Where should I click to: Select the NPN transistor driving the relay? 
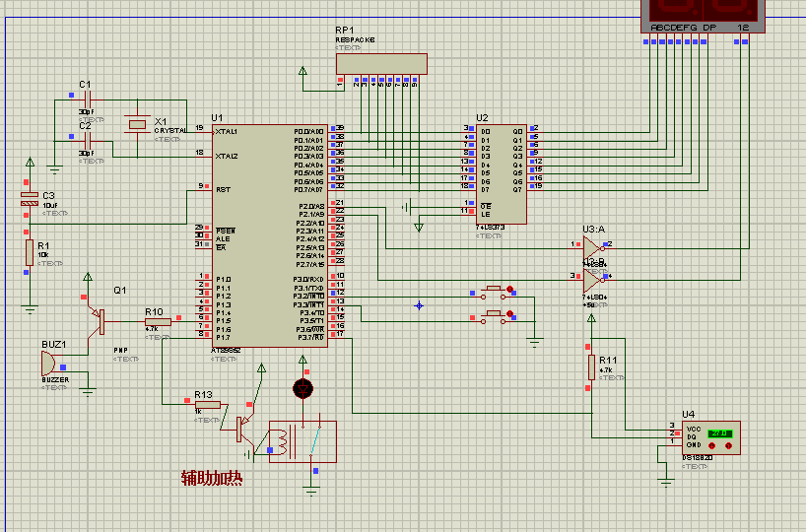tap(244, 430)
